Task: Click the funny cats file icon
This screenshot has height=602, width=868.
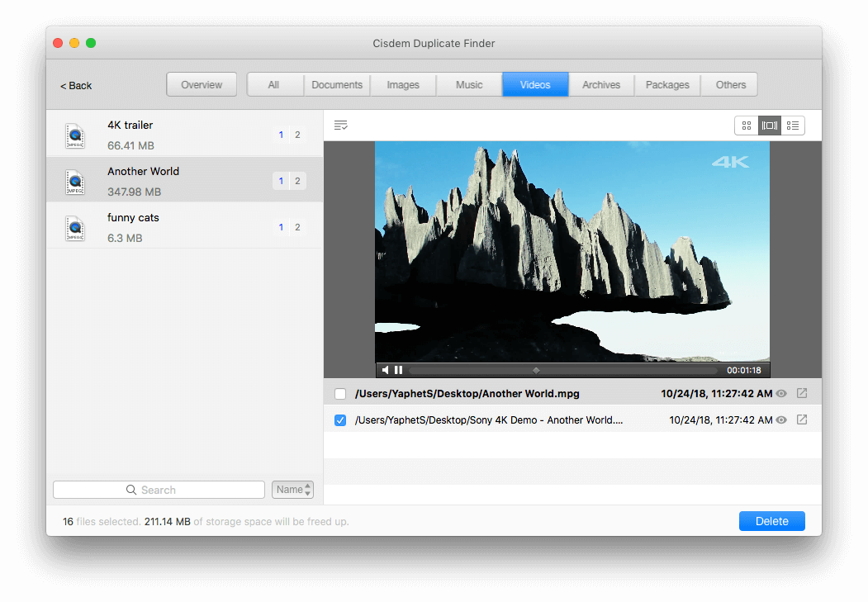Action: point(75,228)
